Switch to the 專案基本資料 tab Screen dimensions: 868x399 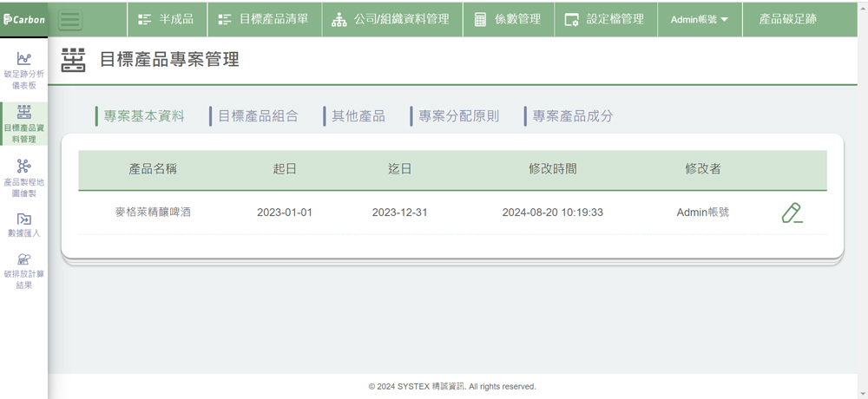pos(144,116)
